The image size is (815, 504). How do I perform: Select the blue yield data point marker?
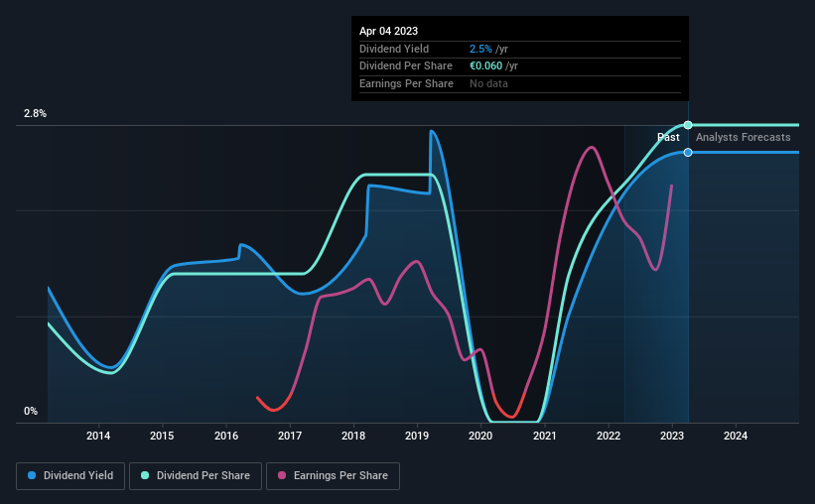click(688, 152)
